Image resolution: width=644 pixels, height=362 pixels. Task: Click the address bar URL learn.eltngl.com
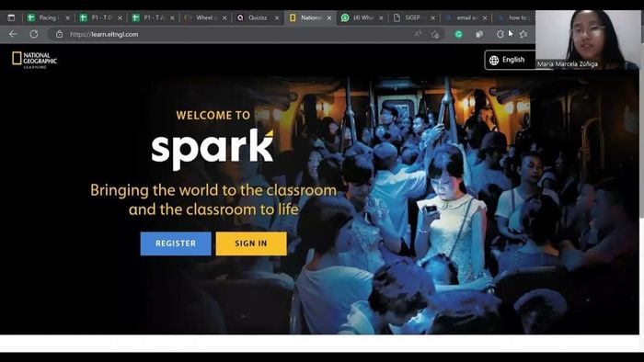104,34
